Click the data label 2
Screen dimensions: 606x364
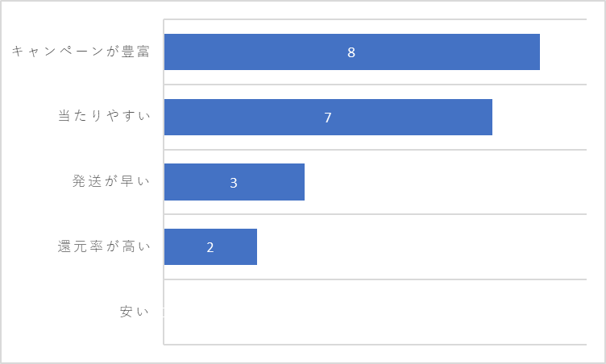[x=210, y=247]
